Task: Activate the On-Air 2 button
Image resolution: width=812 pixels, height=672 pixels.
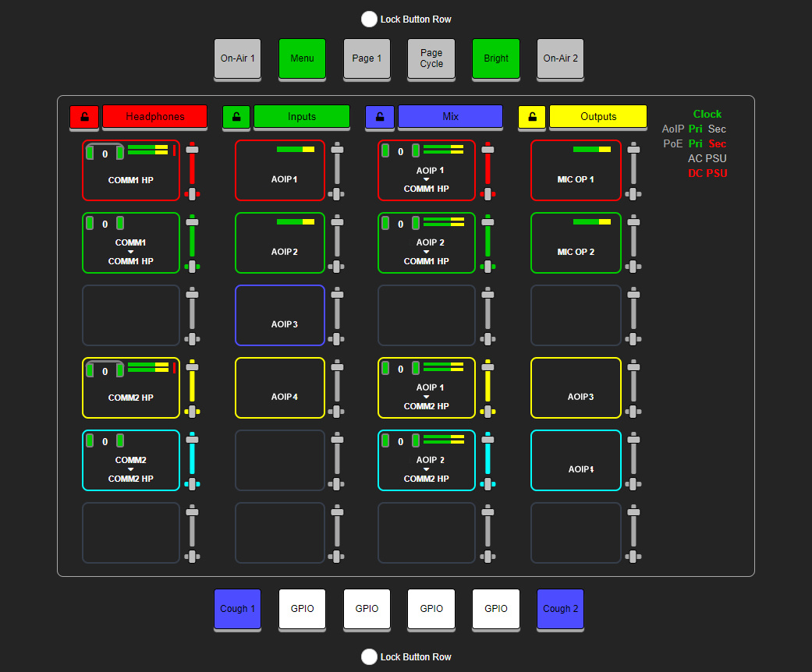Action: tap(560, 58)
